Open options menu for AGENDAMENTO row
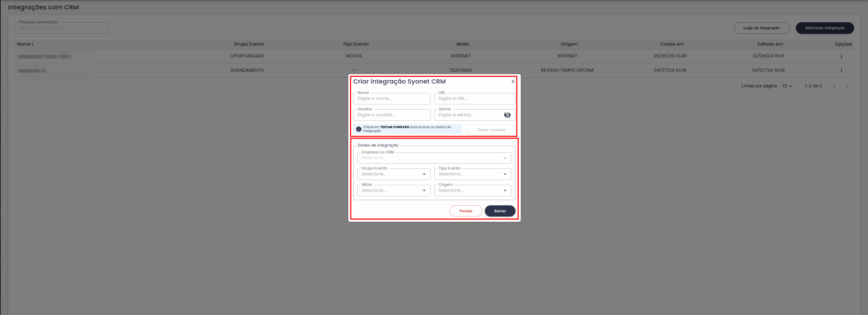This screenshot has height=315, width=868. click(x=841, y=70)
